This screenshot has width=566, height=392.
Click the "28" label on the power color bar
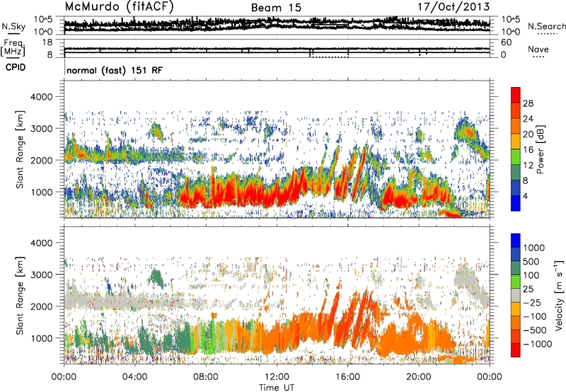[x=528, y=103]
